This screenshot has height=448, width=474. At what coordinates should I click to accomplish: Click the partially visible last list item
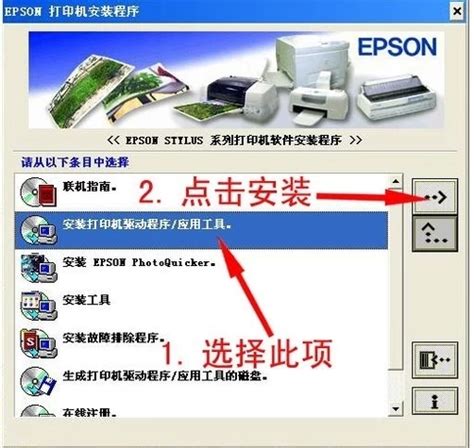(x=201, y=409)
